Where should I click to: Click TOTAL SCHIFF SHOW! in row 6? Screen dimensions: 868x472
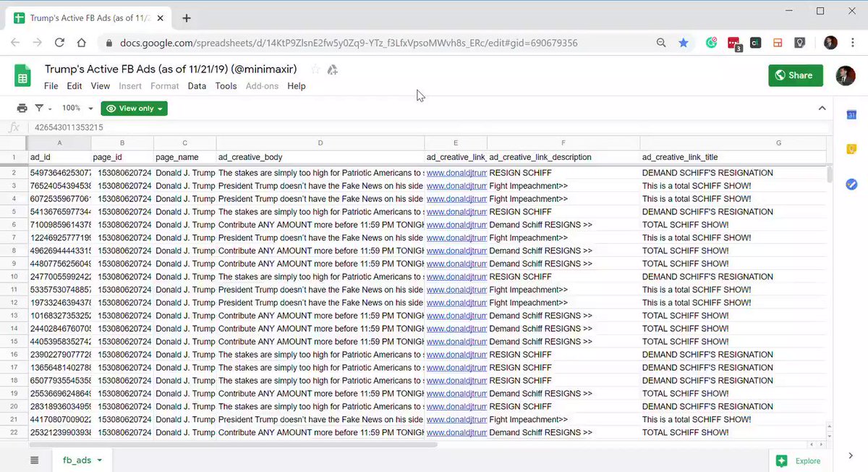(x=685, y=225)
